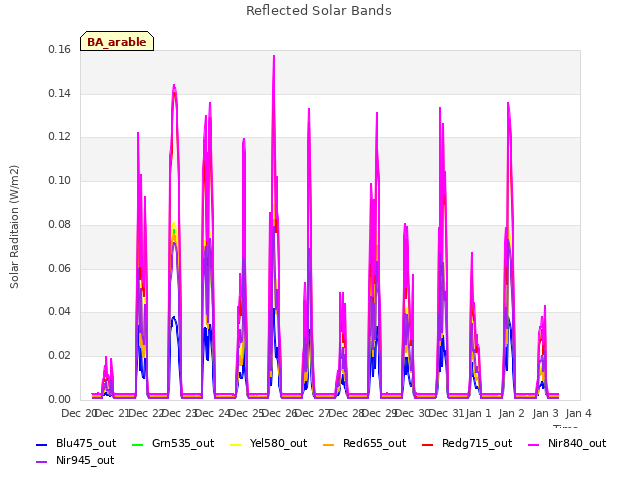Select the Yel580_out legend entry
The height and width of the screenshot is (480, 640).
tap(269, 444)
